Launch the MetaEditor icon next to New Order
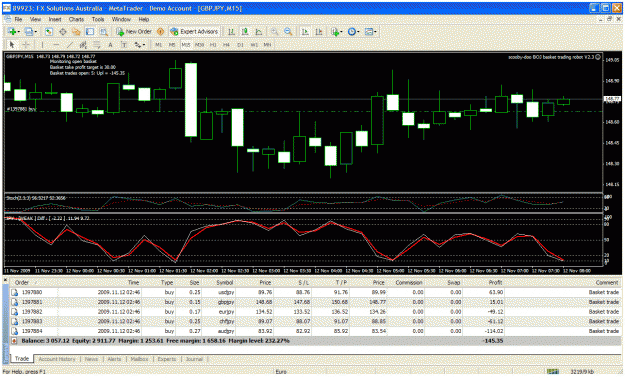Screen dimensions: 625x378 coord(160,32)
